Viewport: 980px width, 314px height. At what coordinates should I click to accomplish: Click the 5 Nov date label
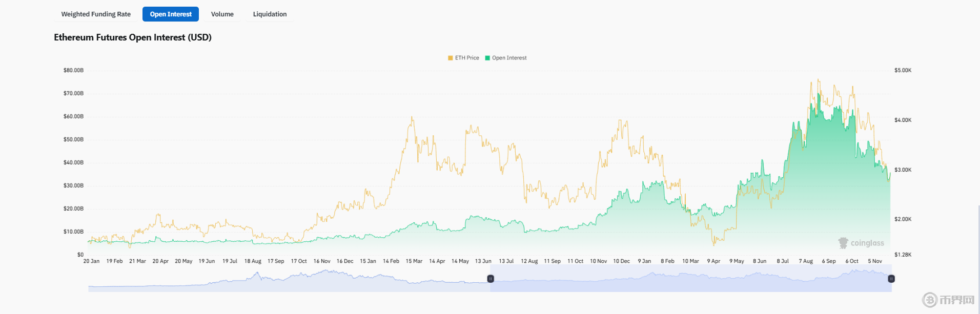875,261
